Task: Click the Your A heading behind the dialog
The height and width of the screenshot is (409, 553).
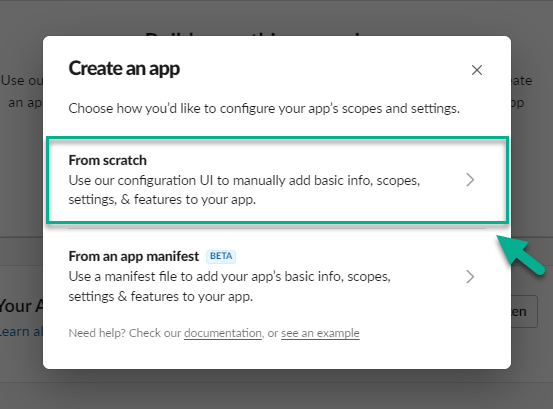Action: point(21,306)
